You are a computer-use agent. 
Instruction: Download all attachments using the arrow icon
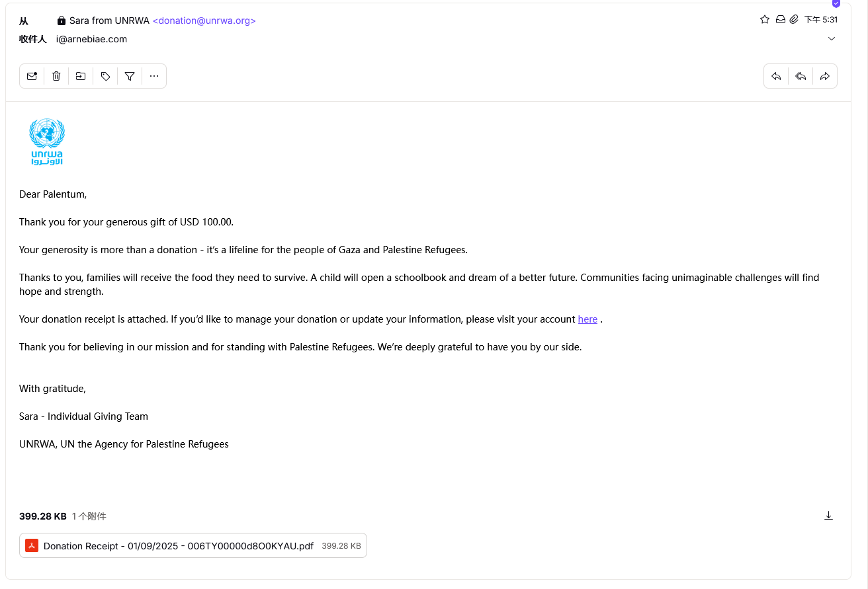click(828, 516)
